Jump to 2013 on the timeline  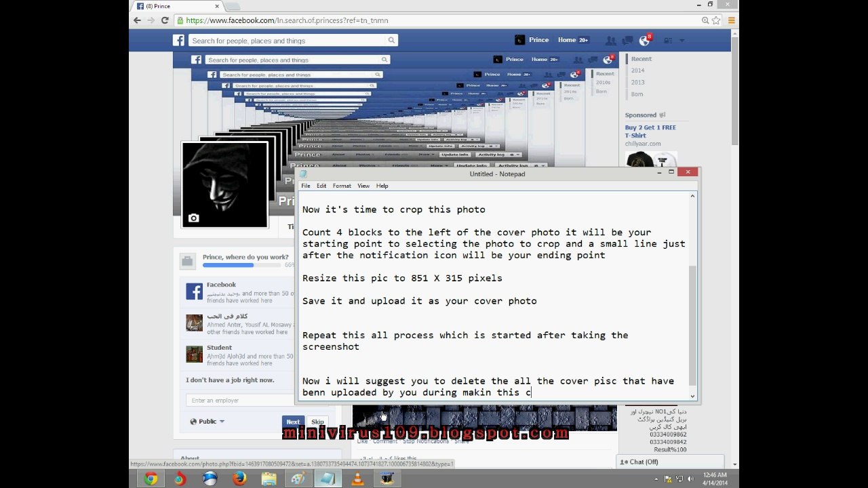[x=638, y=83]
